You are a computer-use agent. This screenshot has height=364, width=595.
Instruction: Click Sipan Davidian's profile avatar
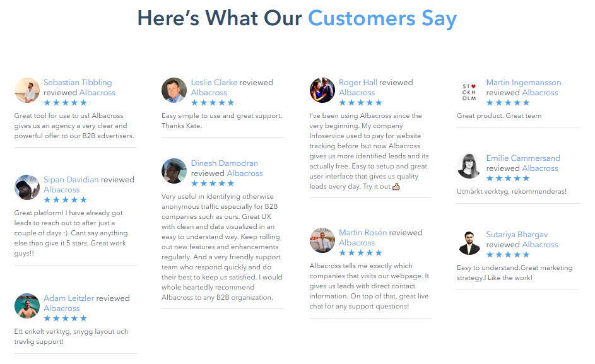coord(27,187)
